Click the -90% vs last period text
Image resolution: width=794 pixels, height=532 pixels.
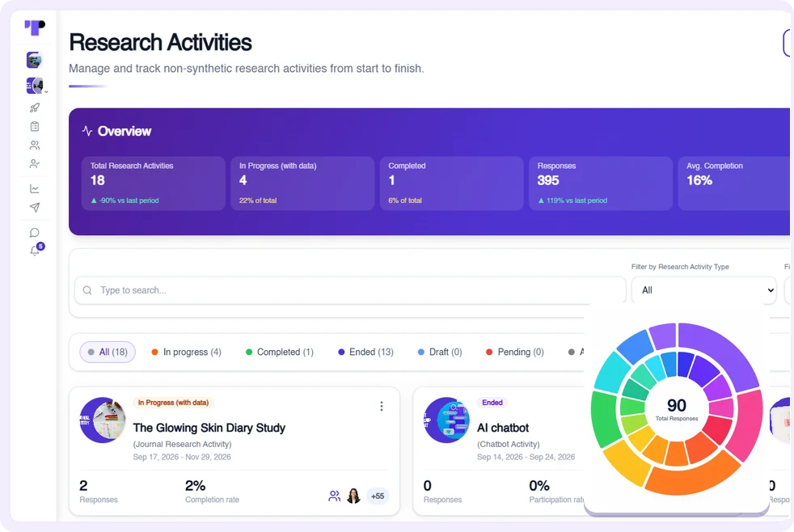click(129, 201)
